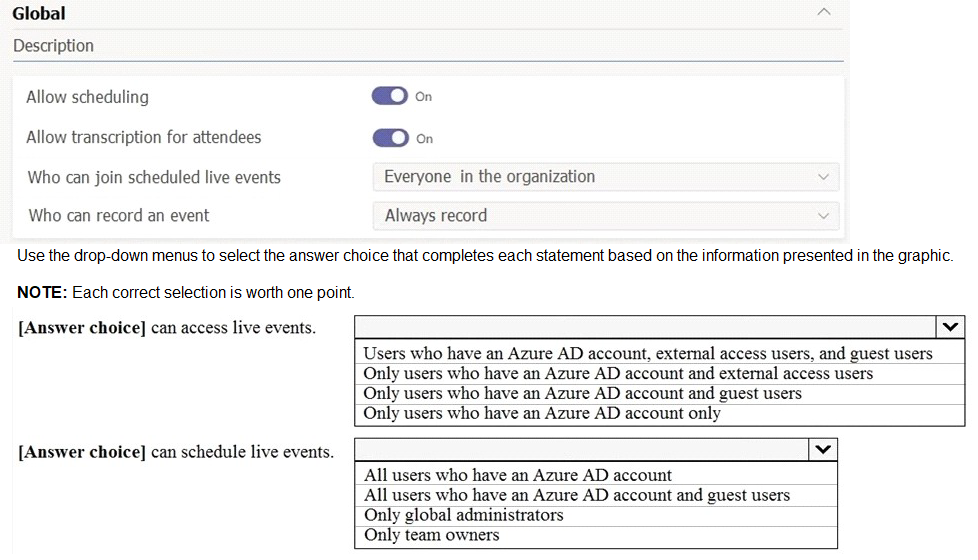Click the empty schedule live events answer box

click(580, 450)
